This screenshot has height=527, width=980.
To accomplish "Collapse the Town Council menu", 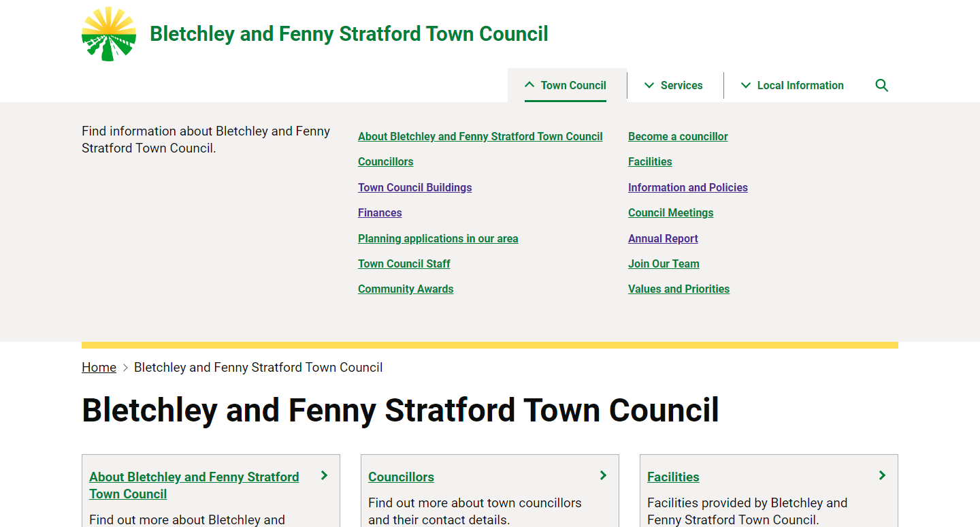I will [566, 85].
